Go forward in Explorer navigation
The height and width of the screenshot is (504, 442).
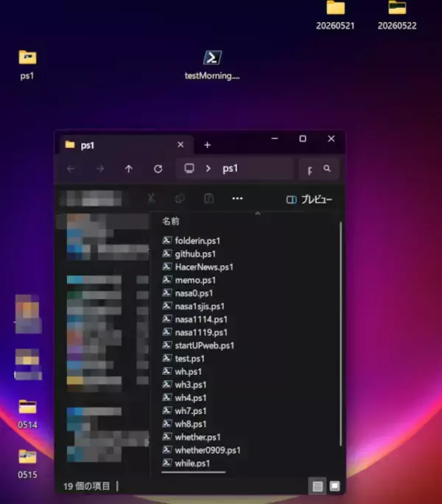coord(100,169)
